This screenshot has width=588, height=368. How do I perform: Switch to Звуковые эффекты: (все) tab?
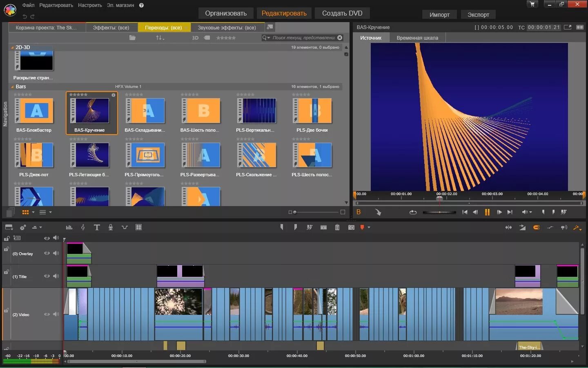(227, 27)
